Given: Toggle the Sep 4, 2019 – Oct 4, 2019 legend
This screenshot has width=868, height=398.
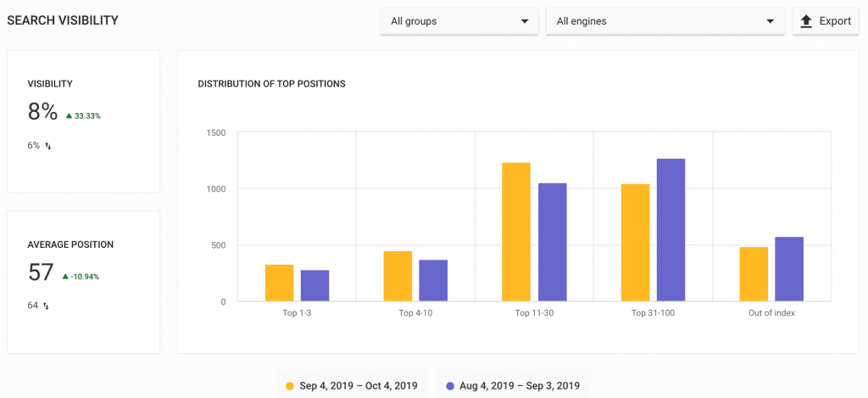Looking at the screenshot, I should (352, 385).
